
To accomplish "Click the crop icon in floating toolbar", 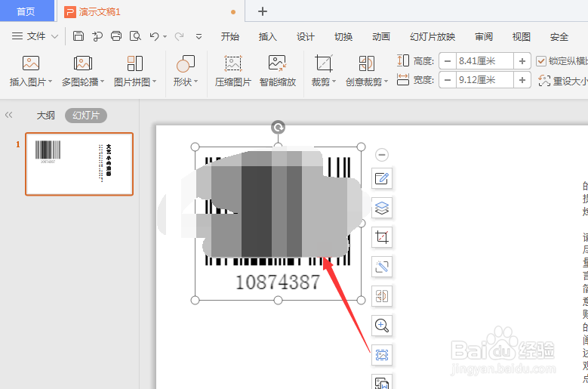I will click(x=382, y=237).
